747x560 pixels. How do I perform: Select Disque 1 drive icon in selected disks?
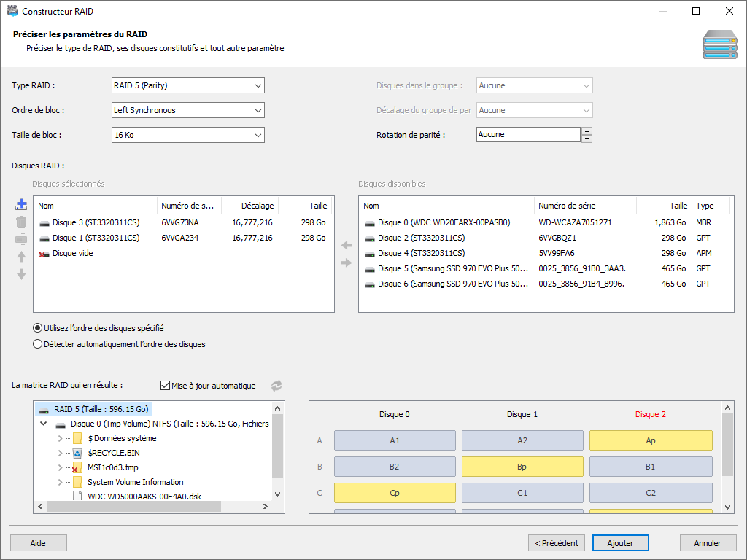point(44,238)
